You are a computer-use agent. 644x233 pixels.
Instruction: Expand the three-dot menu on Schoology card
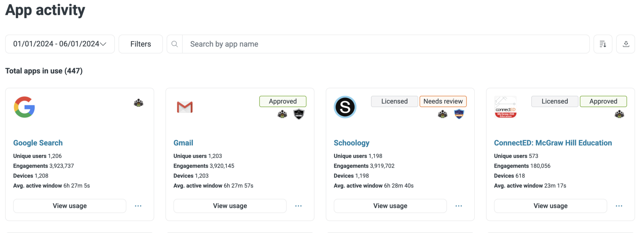459,206
